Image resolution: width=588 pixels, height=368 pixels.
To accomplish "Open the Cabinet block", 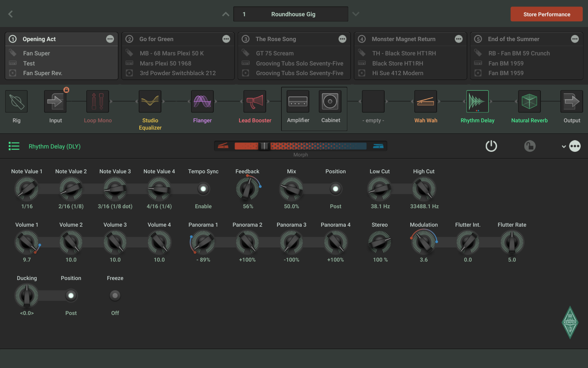I will [330, 101].
